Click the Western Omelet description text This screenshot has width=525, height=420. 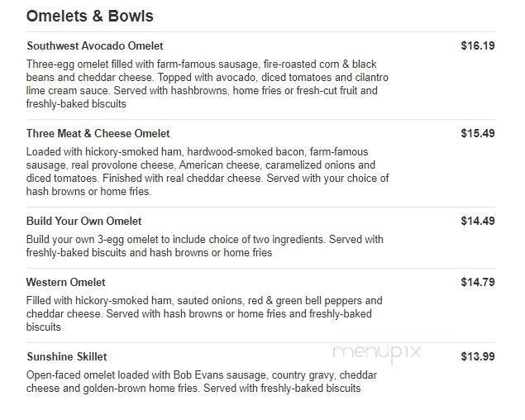(204, 314)
